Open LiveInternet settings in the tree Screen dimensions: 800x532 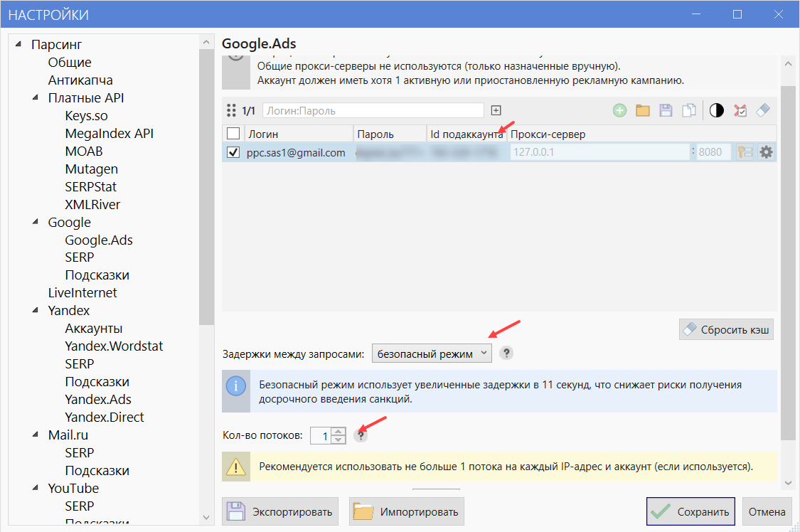point(82,293)
